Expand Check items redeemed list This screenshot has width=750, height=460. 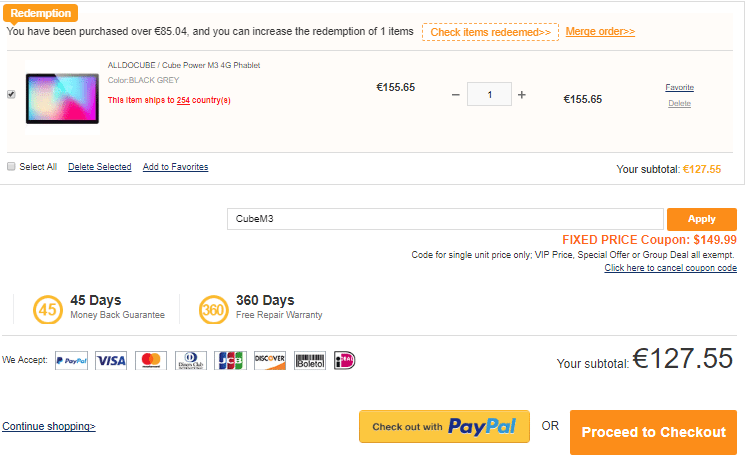(x=490, y=32)
